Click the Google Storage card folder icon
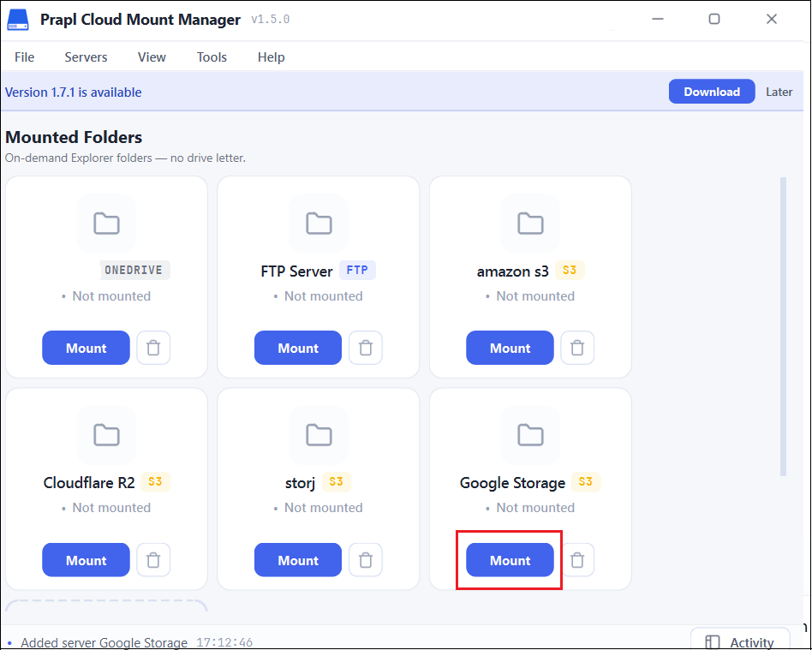Image resolution: width=812 pixels, height=650 pixels. coord(530,435)
